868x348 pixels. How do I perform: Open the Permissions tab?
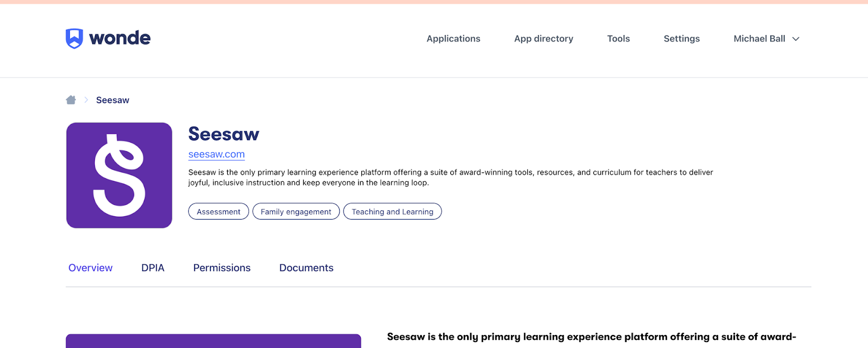(x=222, y=268)
